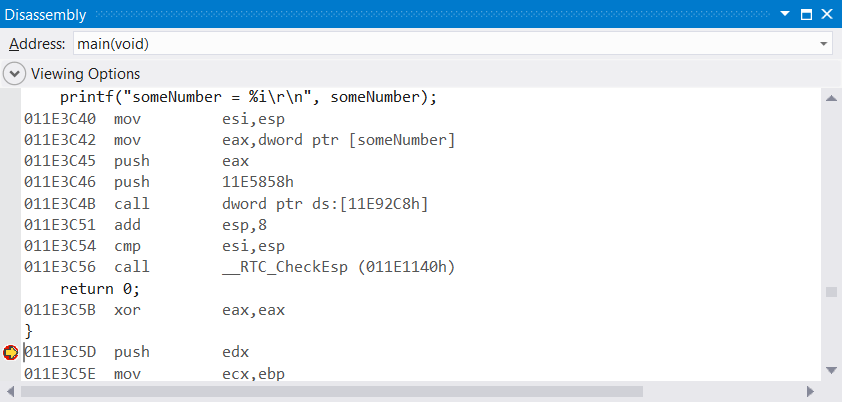Open the Address combo box dropdown arrow
The height and width of the screenshot is (402, 842).
pos(823,45)
